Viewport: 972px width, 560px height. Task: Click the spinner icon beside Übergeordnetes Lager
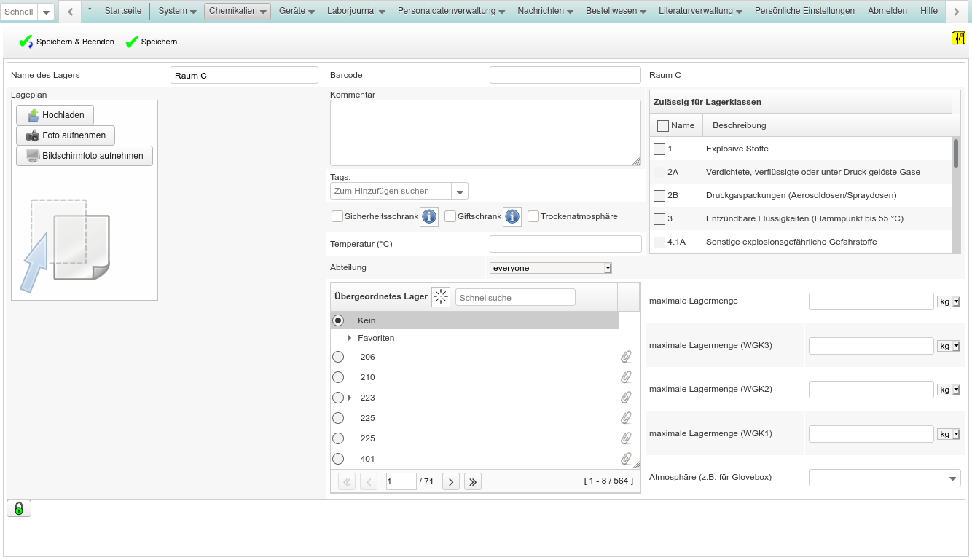[441, 297]
